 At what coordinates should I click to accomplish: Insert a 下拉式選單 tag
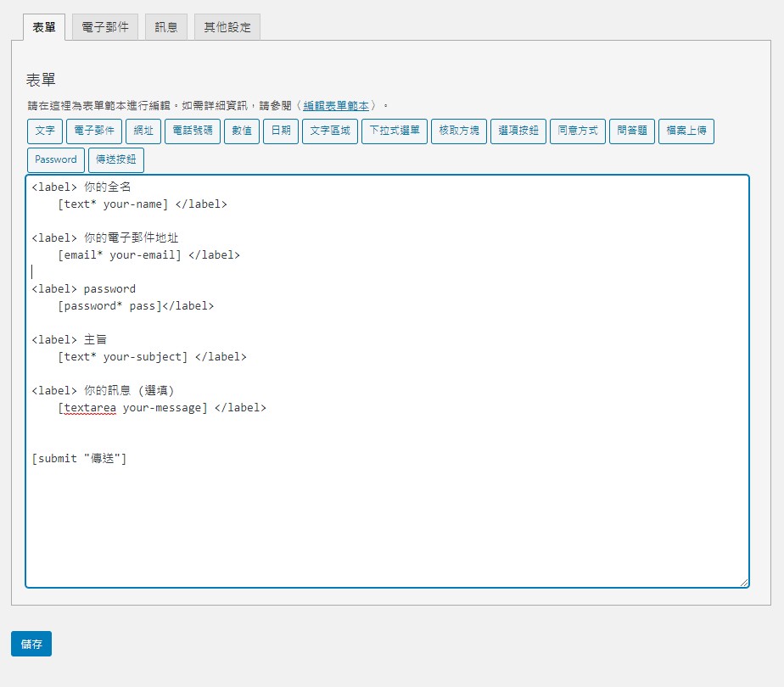pyautogui.click(x=395, y=131)
